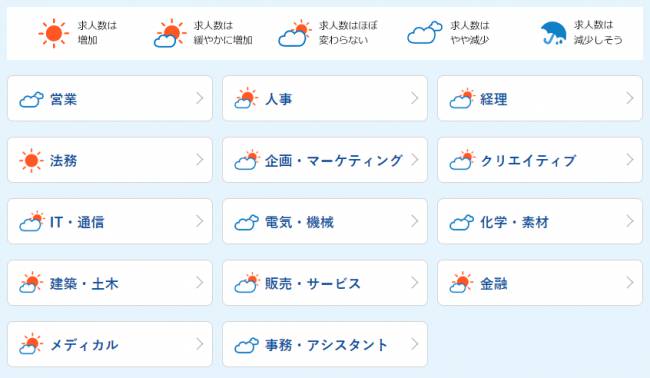The height and width of the screenshot is (378, 650).
Task: Click the full sun icon in the legend
Action: [53, 33]
